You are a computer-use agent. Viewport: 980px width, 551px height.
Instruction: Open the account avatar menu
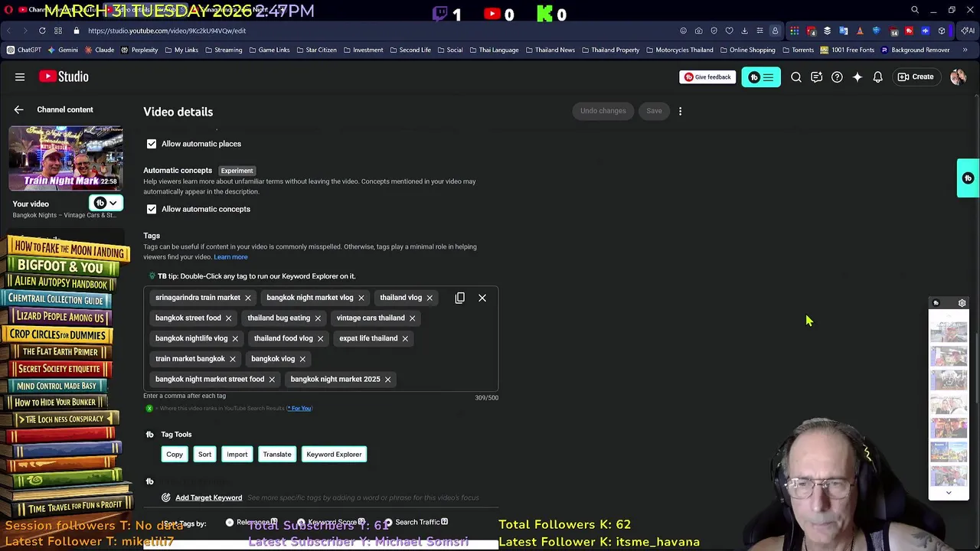tap(958, 77)
